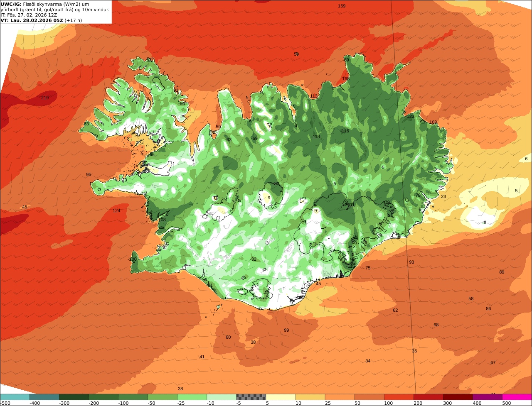Viewport: 532px width, 406px height.
Task: Select the 41 value in the southern sea
Action: pyautogui.click(x=202, y=357)
